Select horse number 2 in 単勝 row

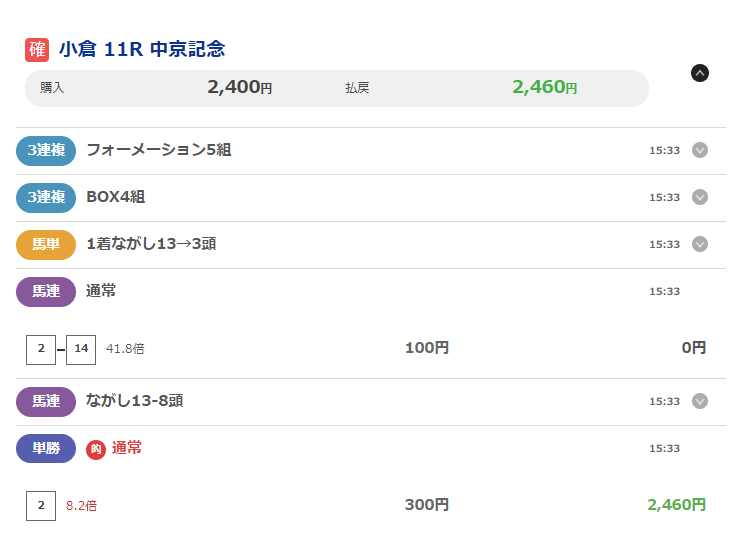pyautogui.click(x=41, y=505)
